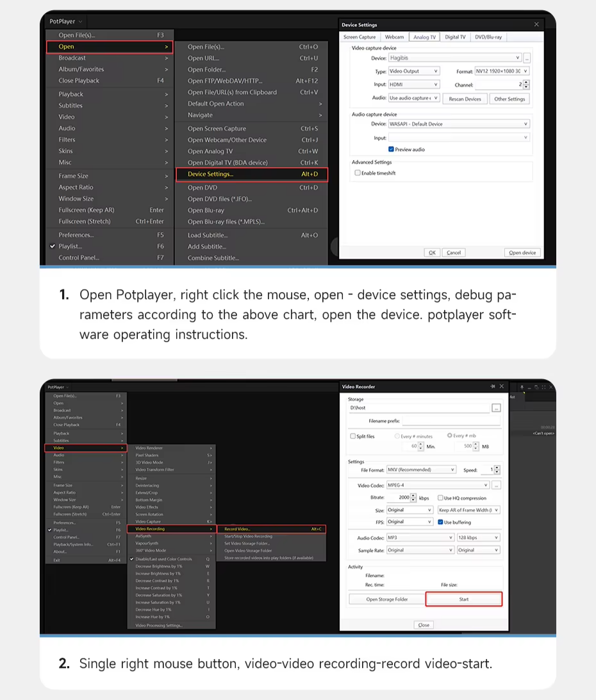Select the Every # mb radio button
The width and height of the screenshot is (596, 700).
tap(449, 435)
